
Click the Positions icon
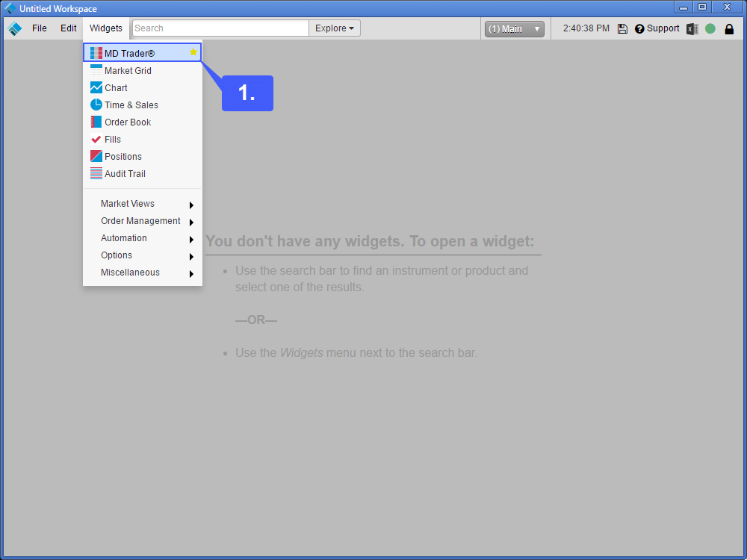coord(96,156)
